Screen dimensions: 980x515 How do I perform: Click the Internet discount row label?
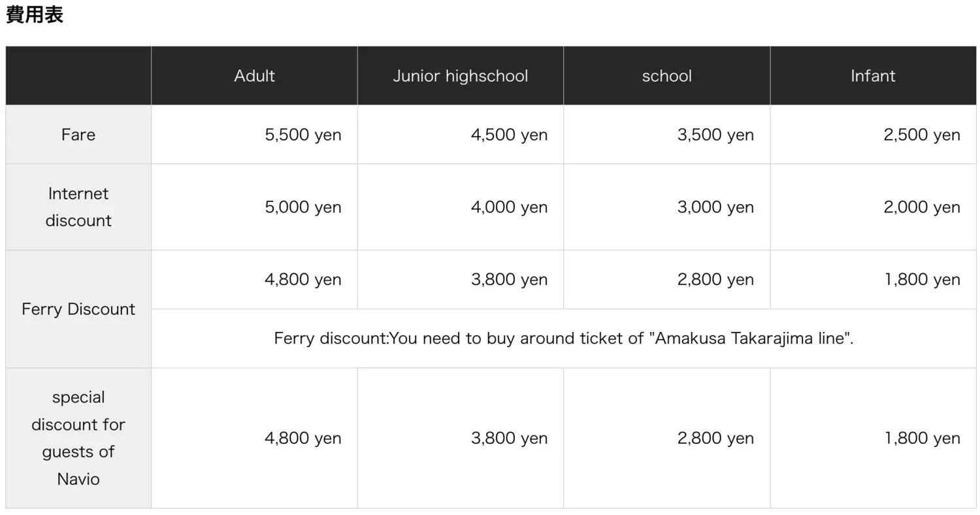(x=78, y=207)
